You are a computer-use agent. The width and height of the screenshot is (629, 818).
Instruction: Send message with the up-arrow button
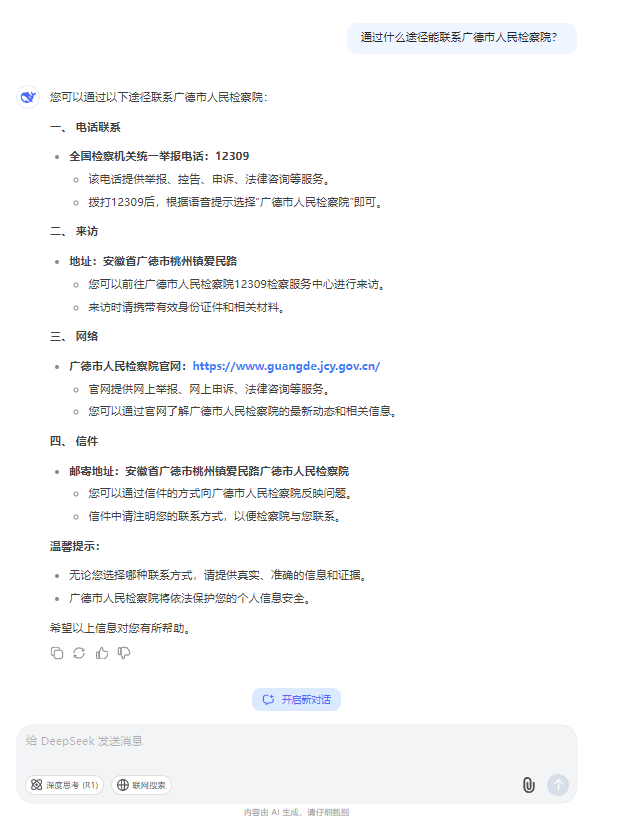click(x=558, y=785)
